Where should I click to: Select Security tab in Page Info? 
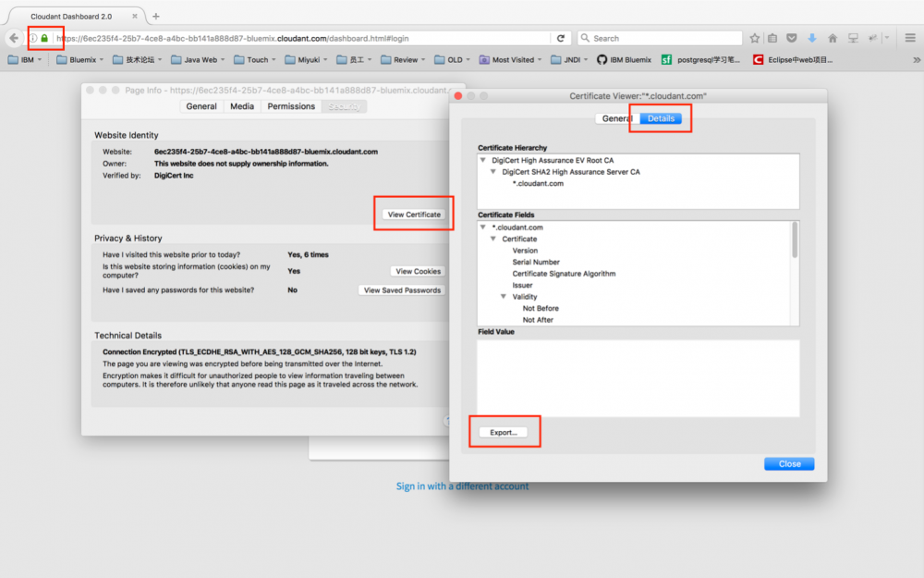(344, 106)
